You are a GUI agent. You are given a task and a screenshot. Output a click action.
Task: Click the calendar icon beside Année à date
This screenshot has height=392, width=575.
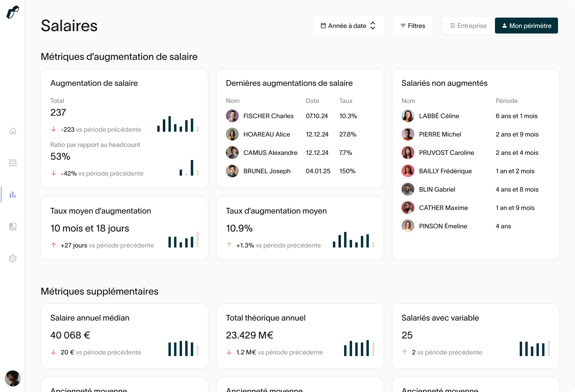323,26
